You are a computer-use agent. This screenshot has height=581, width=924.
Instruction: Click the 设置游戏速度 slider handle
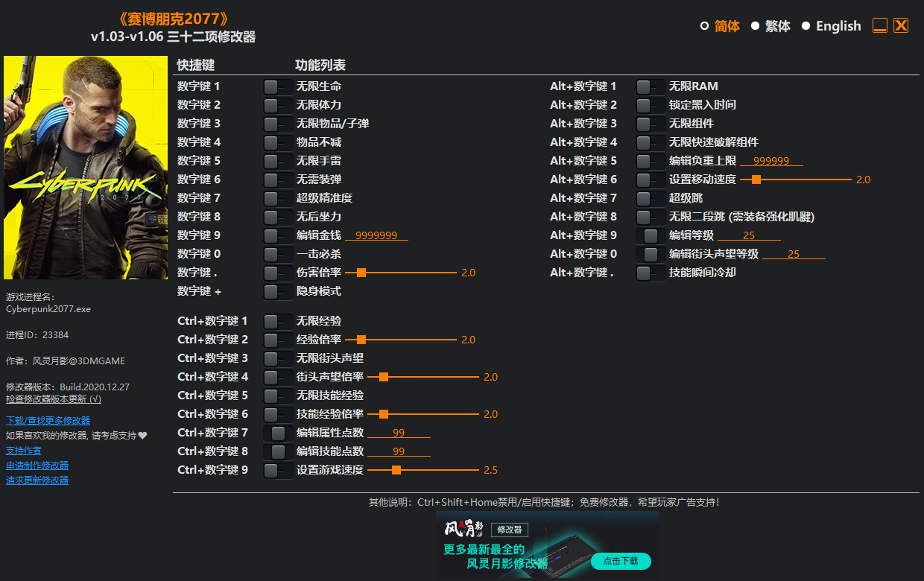pos(395,469)
